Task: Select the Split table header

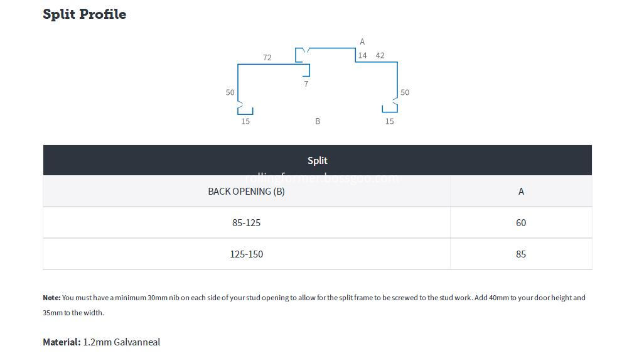Action: [318, 160]
